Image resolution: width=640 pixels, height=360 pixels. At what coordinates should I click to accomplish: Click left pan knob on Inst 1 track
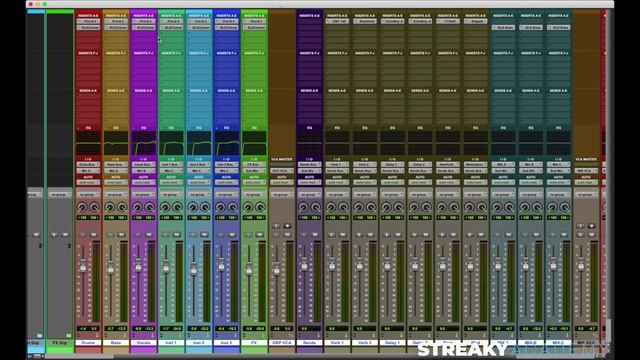165,207
